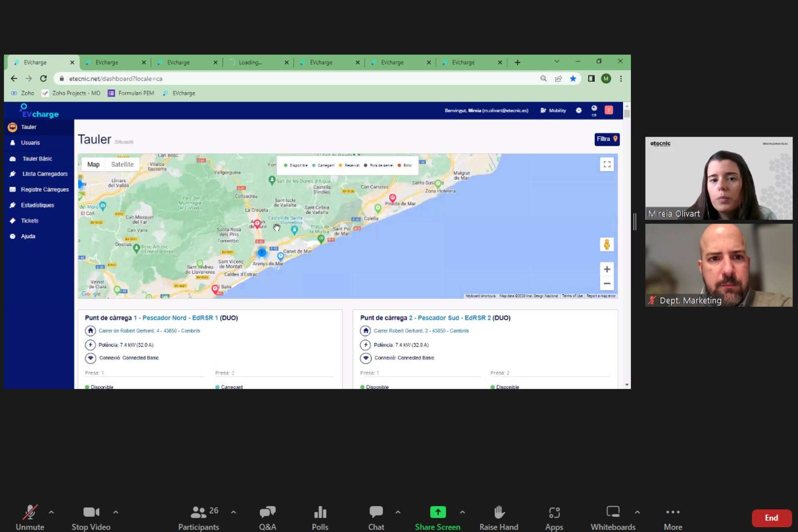Screen dimensions: 798x532
Task: Expand audio options arrow beside Unmute
Action: click(51, 512)
